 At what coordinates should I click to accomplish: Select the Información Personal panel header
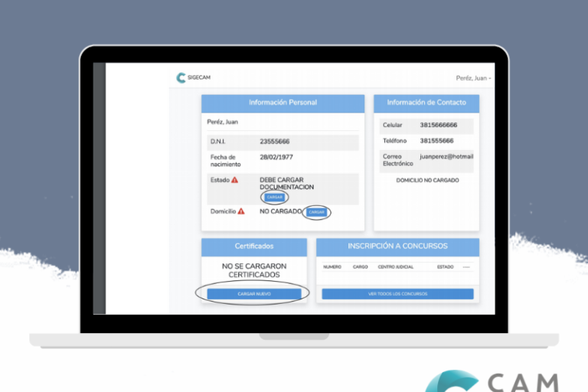tap(283, 103)
